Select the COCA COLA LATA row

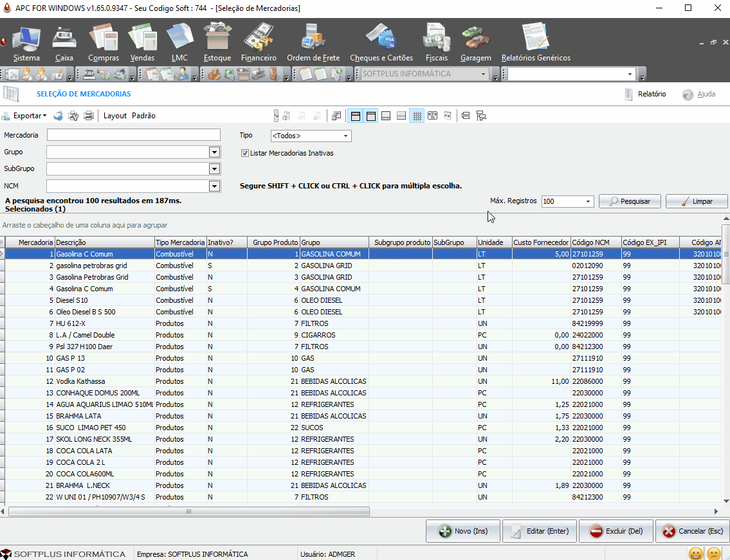coord(363,451)
